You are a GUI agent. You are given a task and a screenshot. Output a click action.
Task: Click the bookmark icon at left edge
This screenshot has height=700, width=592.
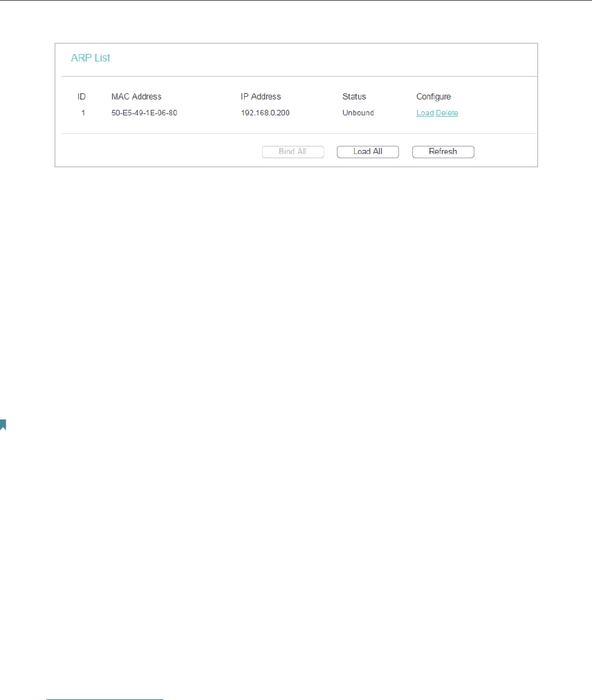coord(3,425)
